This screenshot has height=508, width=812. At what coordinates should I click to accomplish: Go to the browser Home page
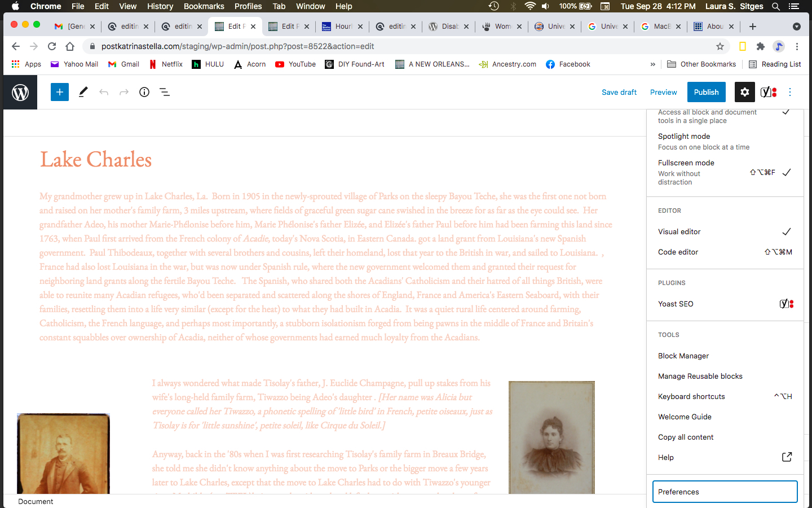pyautogui.click(x=70, y=46)
